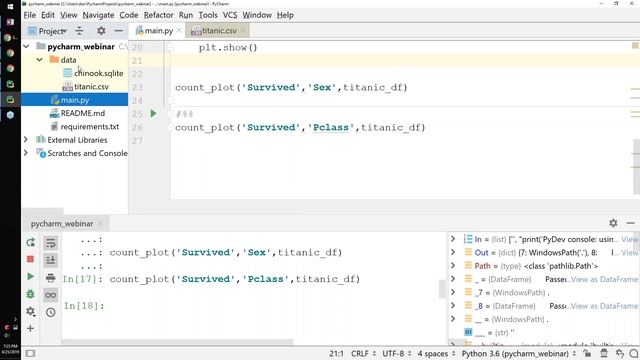Click the In[18] console input prompt

(x=84, y=306)
